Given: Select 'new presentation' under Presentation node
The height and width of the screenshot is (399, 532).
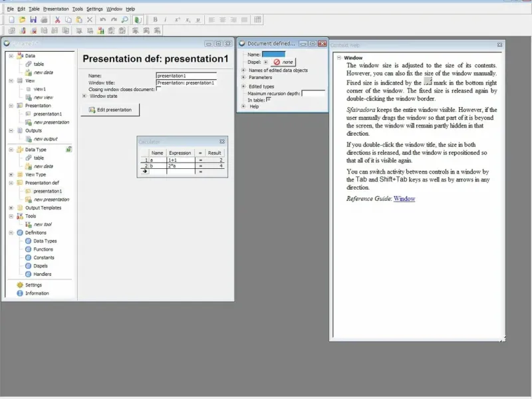Looking at the screenshot, I should tap(51, 122).
